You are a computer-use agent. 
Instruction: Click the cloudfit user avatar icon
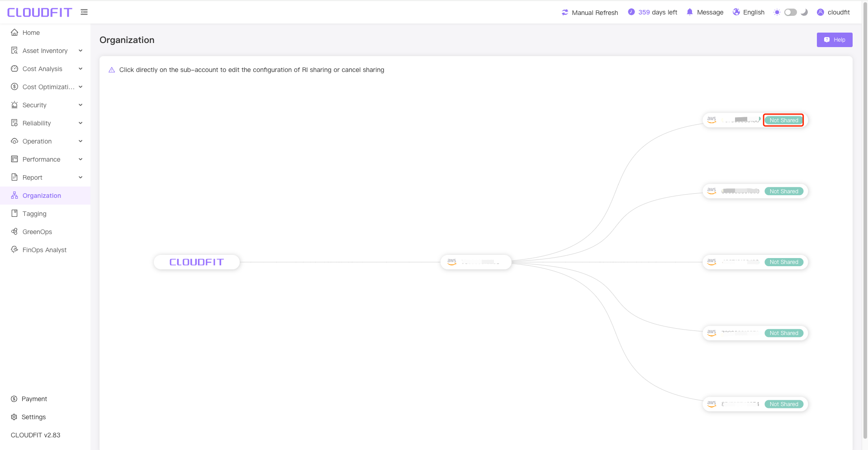click(x=821, y=12)
